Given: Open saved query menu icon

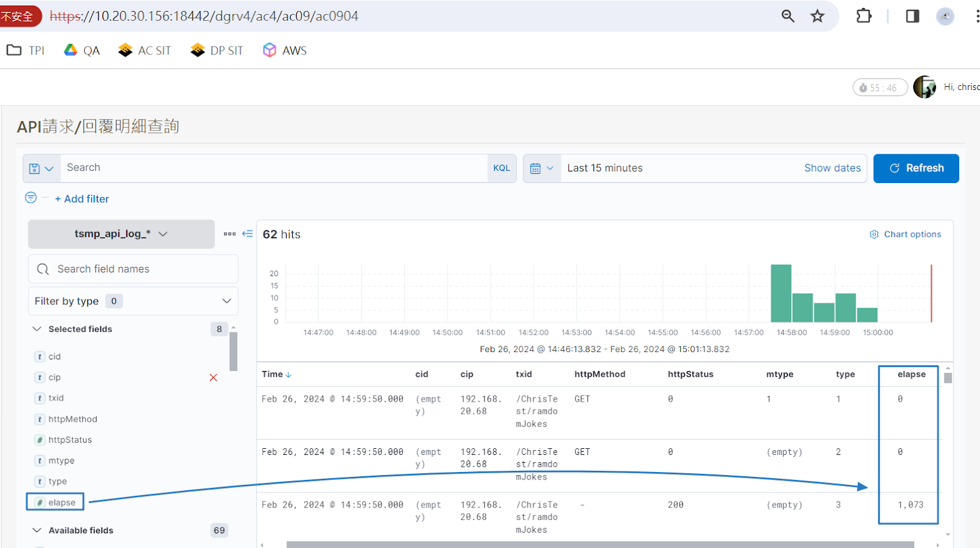Looking at the screenshot, I should coord(42,168).
